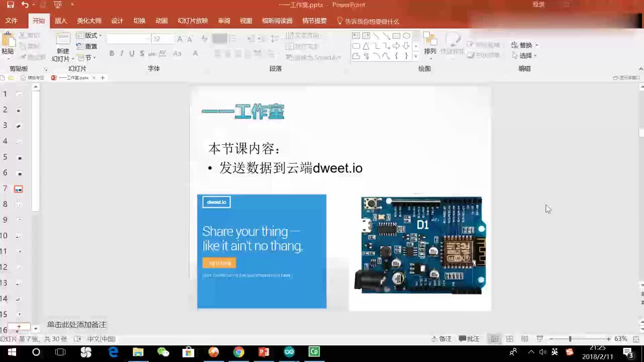Select the text box shape in gallery
Screen dimensions: 644x362
click(x=356, y=36)
